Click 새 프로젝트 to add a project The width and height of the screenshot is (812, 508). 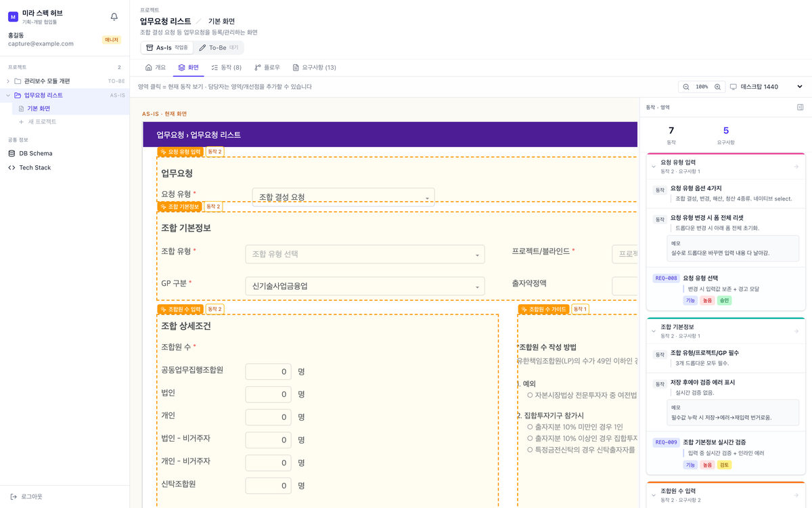click(37, 122)
